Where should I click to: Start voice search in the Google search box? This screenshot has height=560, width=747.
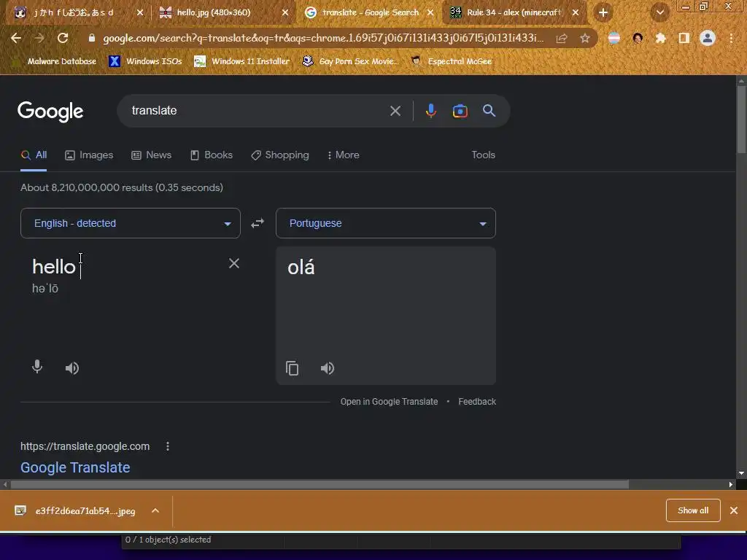pyautogui.click(x=430, y=111)
